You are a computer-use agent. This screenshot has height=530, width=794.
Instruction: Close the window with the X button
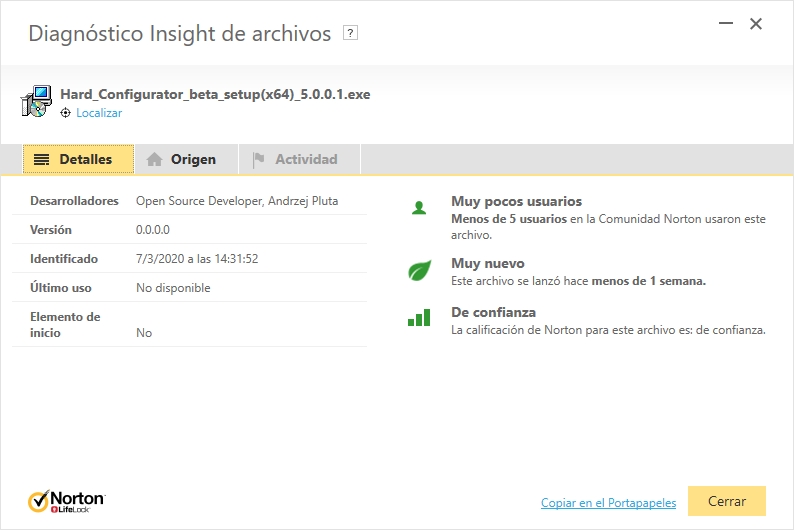point(756,24)
